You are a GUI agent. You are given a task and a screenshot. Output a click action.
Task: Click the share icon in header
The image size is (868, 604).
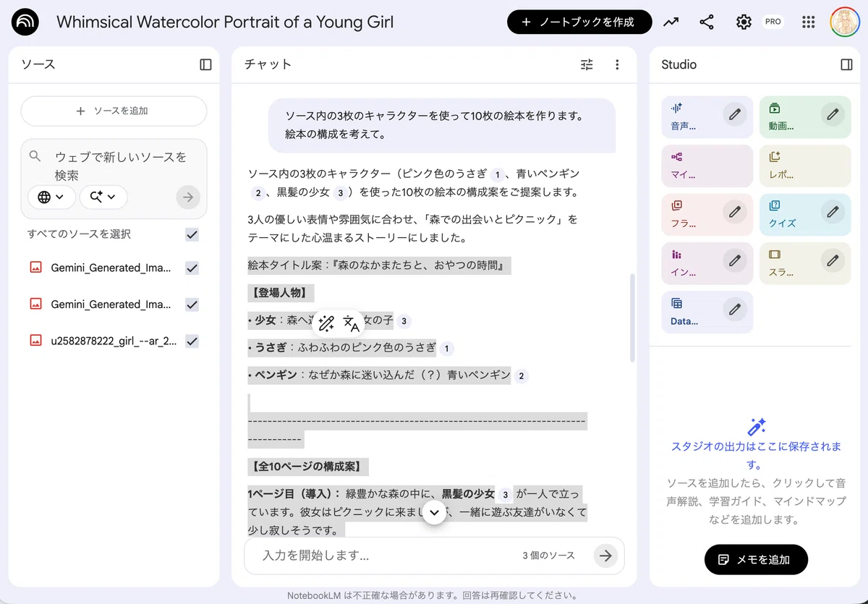[707, 22]
